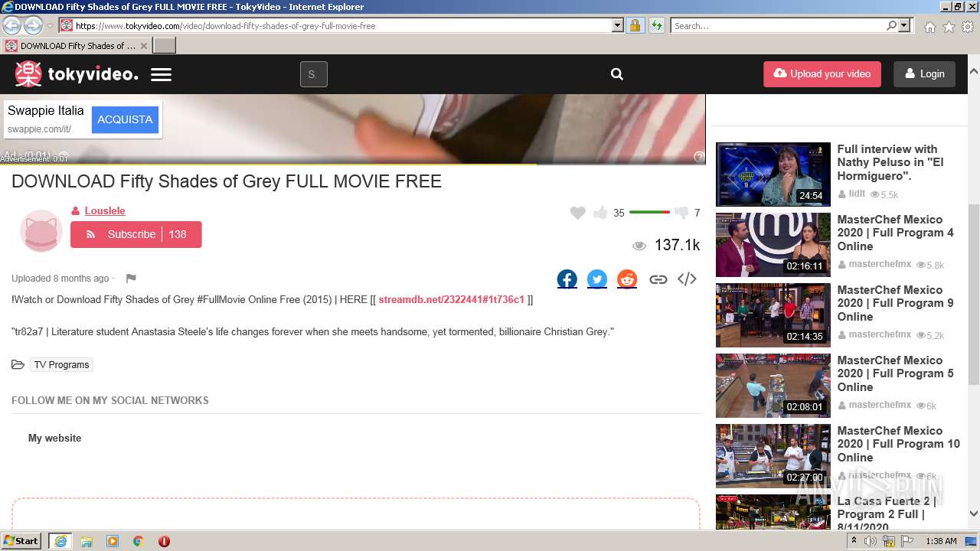Click the search magnifier icon in header
980x551 pixels.
pyautogui.click(x=617, y=74)
